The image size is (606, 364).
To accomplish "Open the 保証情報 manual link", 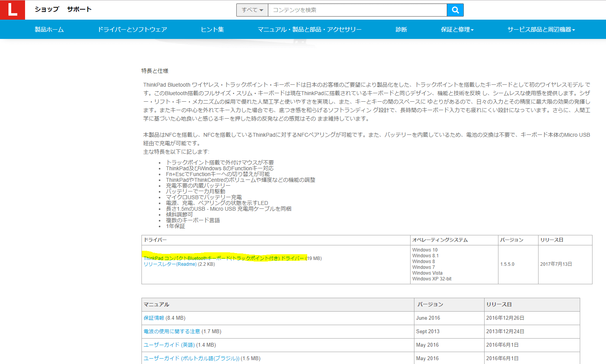I will 154,318.
